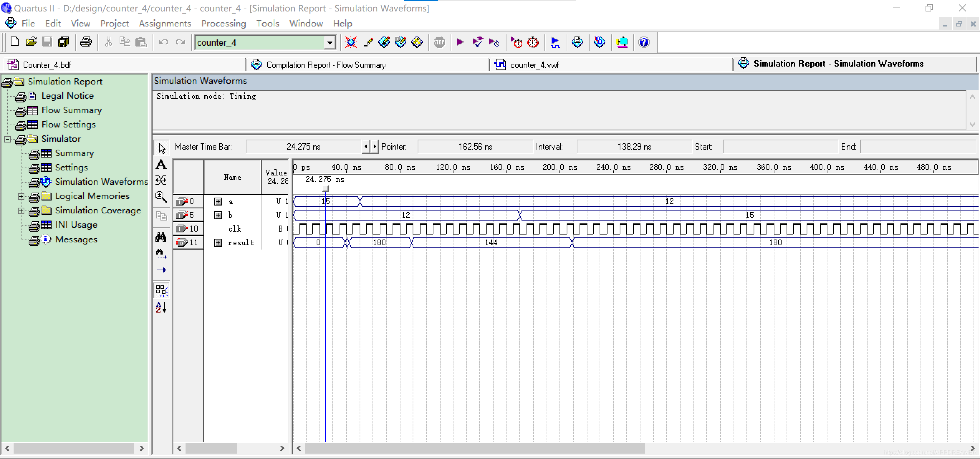Screen dimensions: 980x459
Task: Open Messages report item
Action: click(x=76, y=240)
